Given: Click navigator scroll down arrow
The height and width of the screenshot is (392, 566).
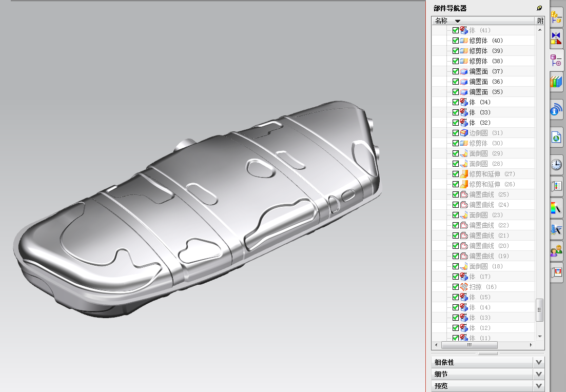Looking at the screenshot, I should click(x=540, y=337).
